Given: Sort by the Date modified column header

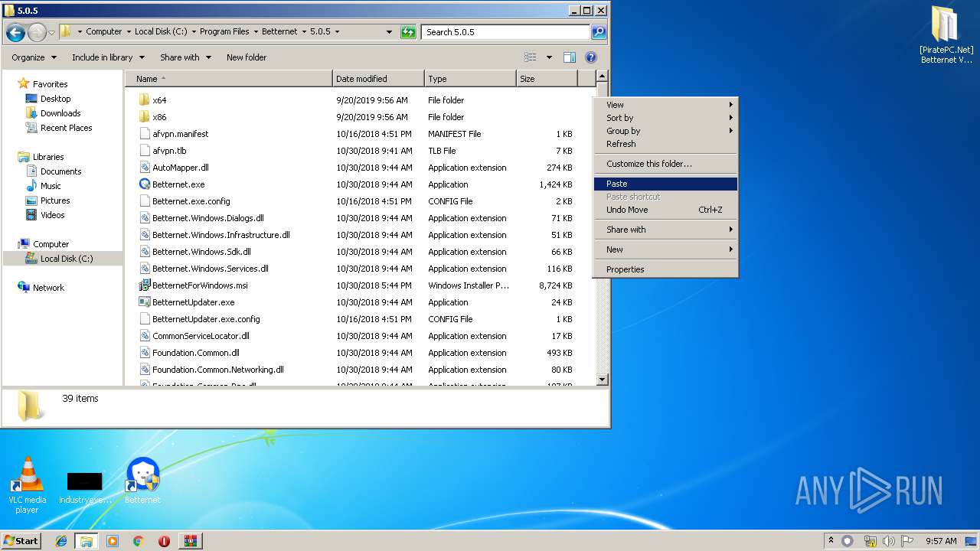Looking at the screenshot, I should pyautogui.click(x=378, y=79).
